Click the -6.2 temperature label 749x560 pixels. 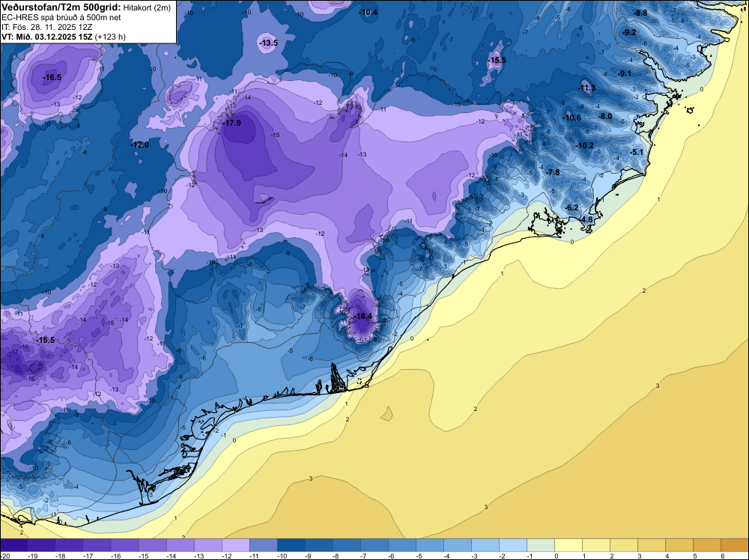click(x=571, y=207)
